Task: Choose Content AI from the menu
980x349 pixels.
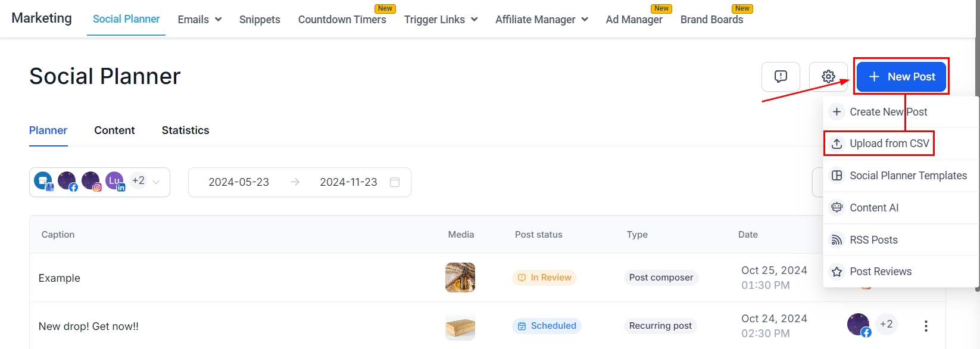Action: [873, 208]
